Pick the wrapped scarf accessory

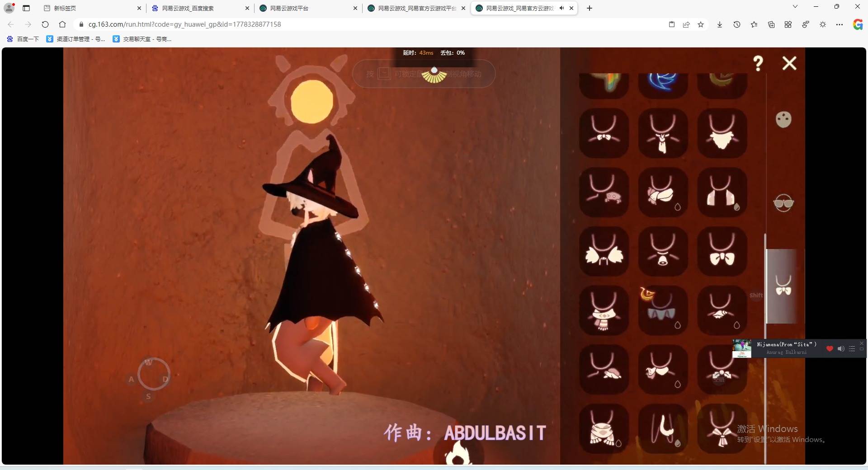663,192
